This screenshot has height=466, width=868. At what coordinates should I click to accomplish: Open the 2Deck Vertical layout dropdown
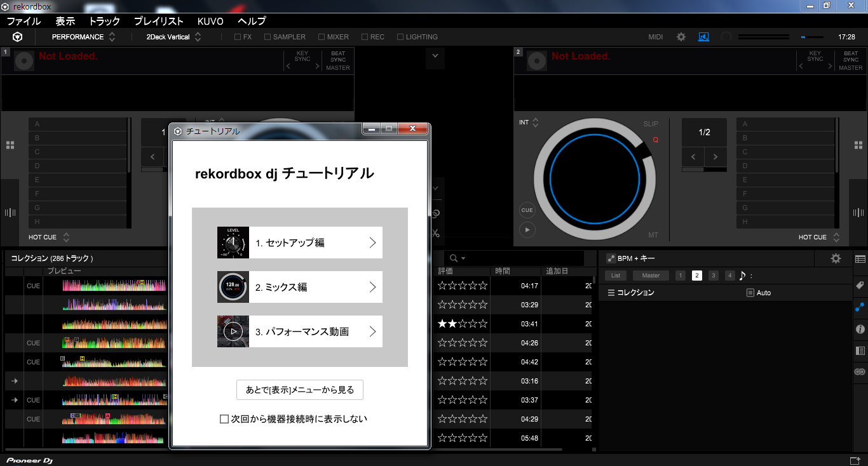tap(173, 37)
